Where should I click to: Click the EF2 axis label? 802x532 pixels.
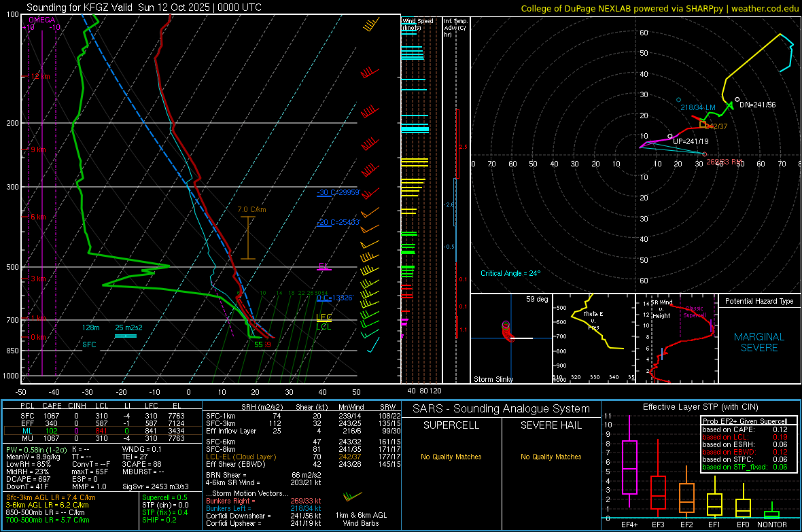point(686,525)
